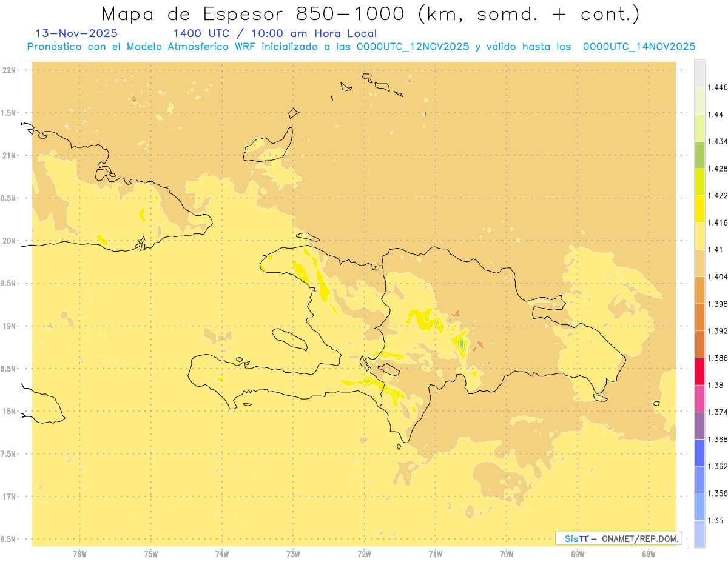Click the '1.434' colorbar value
The height and width of the screenshot is (562, 728).
pos(718,141)
